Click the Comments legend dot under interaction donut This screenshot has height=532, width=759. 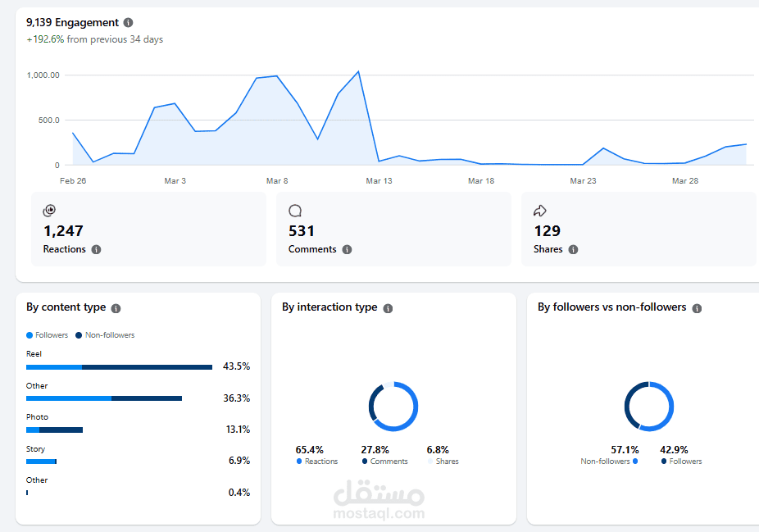[365, 462]
